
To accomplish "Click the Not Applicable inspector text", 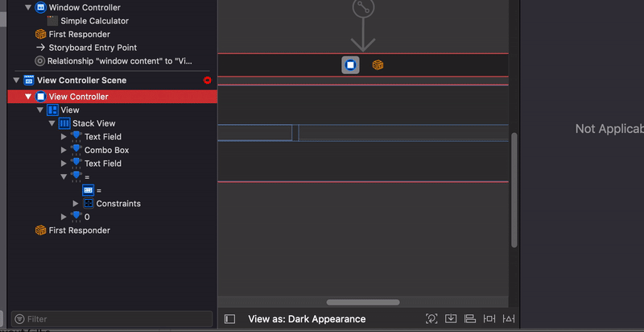I will 609,129.
